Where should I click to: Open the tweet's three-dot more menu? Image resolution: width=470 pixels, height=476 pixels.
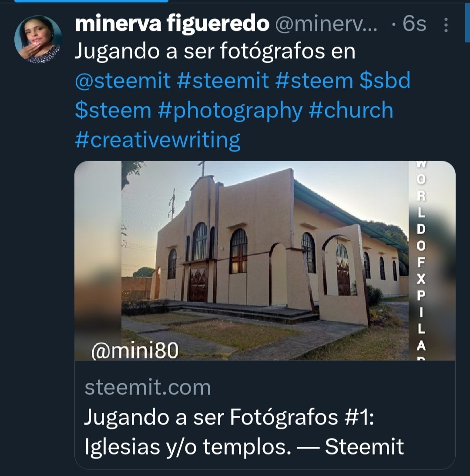pos(446,24)
